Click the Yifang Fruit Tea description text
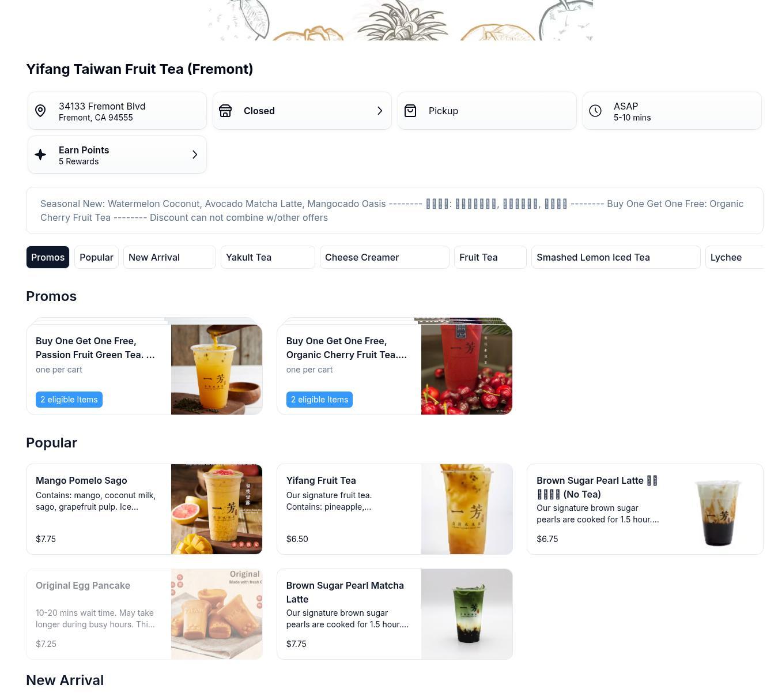Image resolution: width=778 pixels, height=700 pixels. (329, 501)
